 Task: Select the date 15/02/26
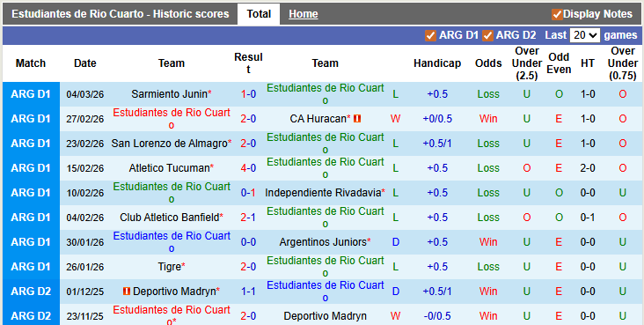tap(85, 169)
